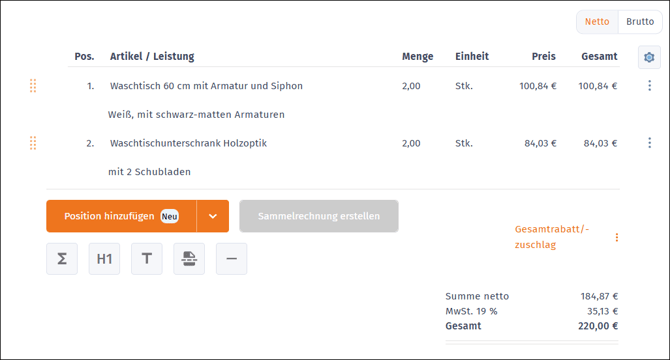
Task: Insert page break icon
Action: [x=189, y=259]
